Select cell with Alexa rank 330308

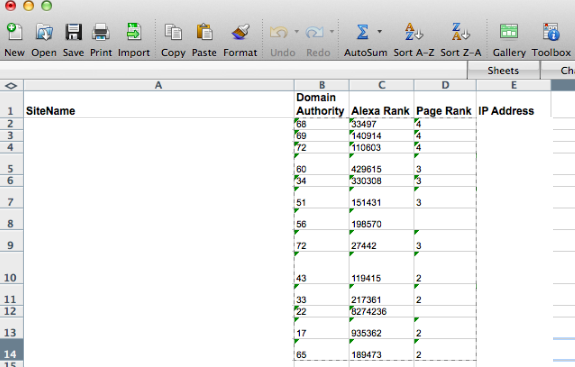coord(381,181)
